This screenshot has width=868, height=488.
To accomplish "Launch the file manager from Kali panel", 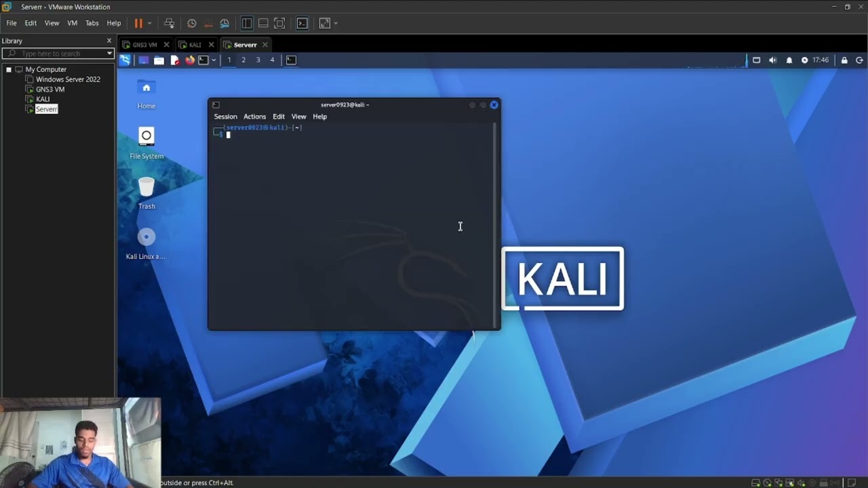I will coord(159,60).
